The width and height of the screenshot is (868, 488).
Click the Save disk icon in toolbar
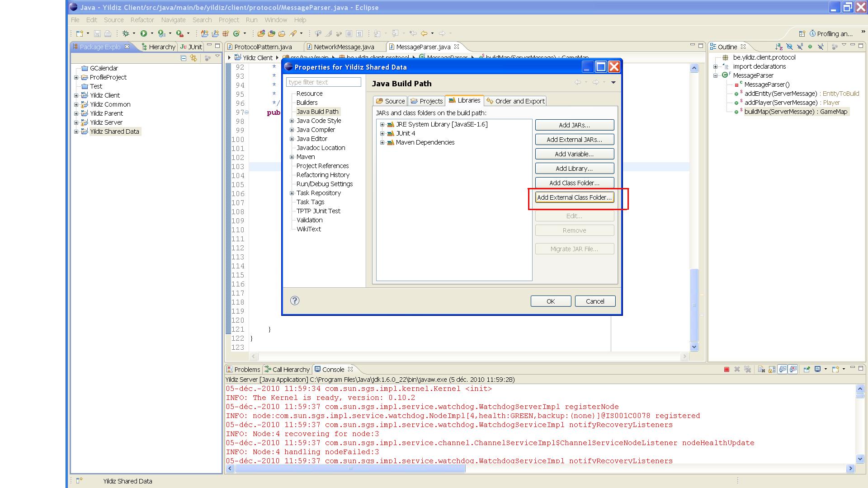pyautogui.click(x=97, y=33)
